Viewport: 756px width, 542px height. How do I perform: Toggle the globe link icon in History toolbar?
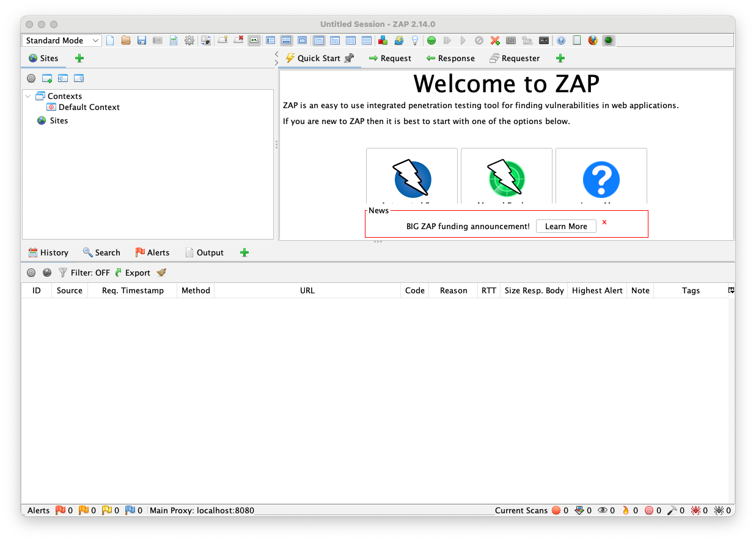click(x=47, y=273)
